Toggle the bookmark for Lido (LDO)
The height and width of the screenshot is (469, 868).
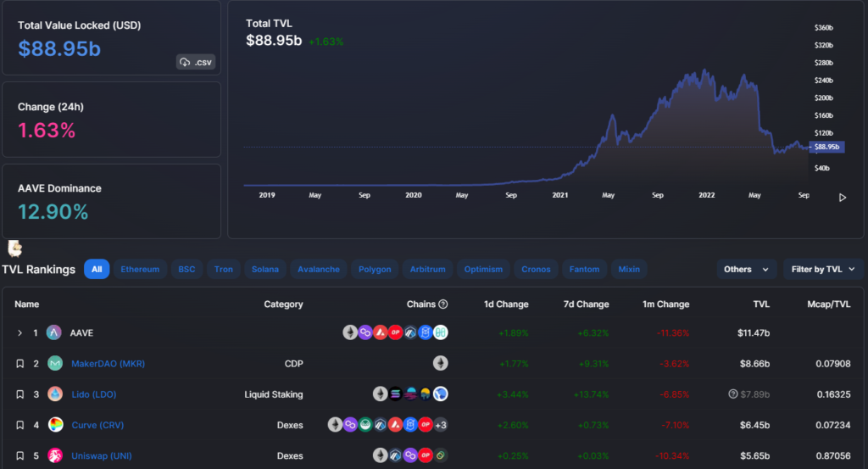[19, 394]
